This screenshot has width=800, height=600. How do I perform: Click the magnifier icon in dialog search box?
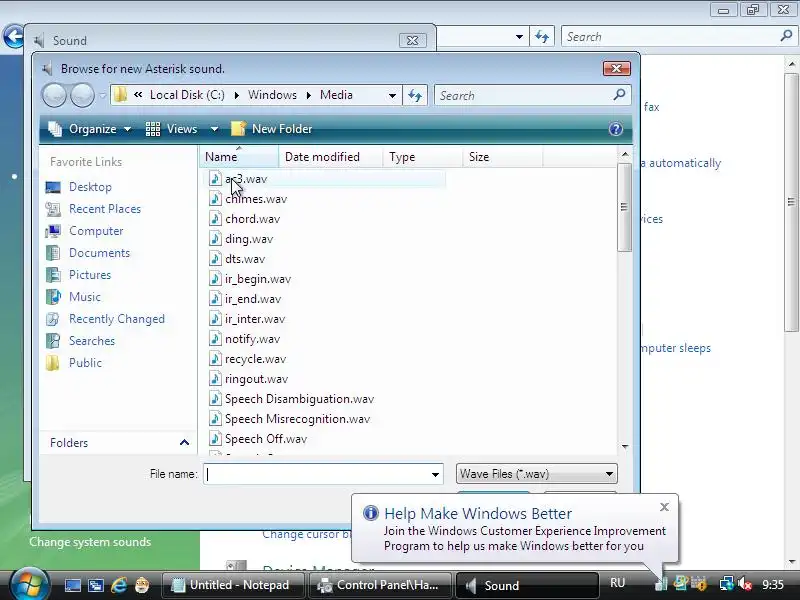point(619,94)
